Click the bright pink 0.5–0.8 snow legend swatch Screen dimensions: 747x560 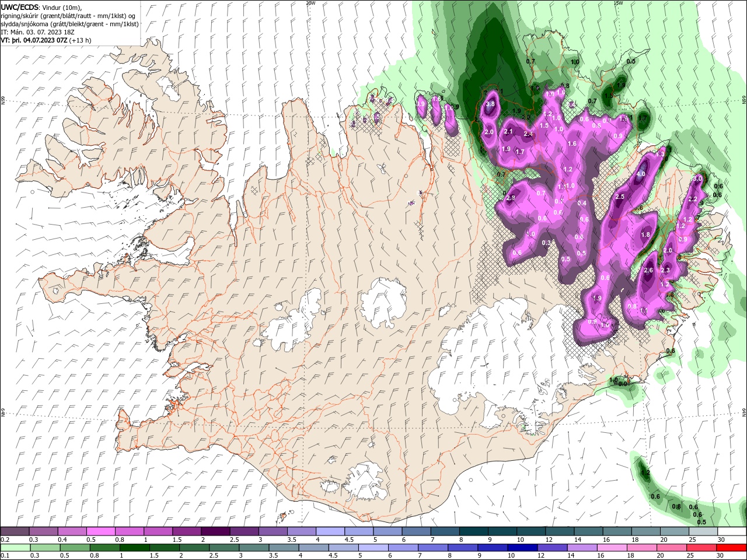pos(101,531)
